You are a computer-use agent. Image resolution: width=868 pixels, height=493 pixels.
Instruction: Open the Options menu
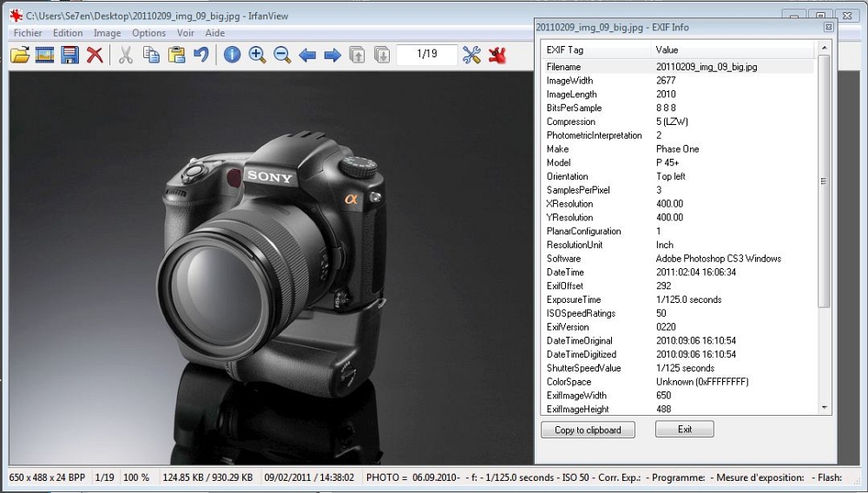pos(149,33)
